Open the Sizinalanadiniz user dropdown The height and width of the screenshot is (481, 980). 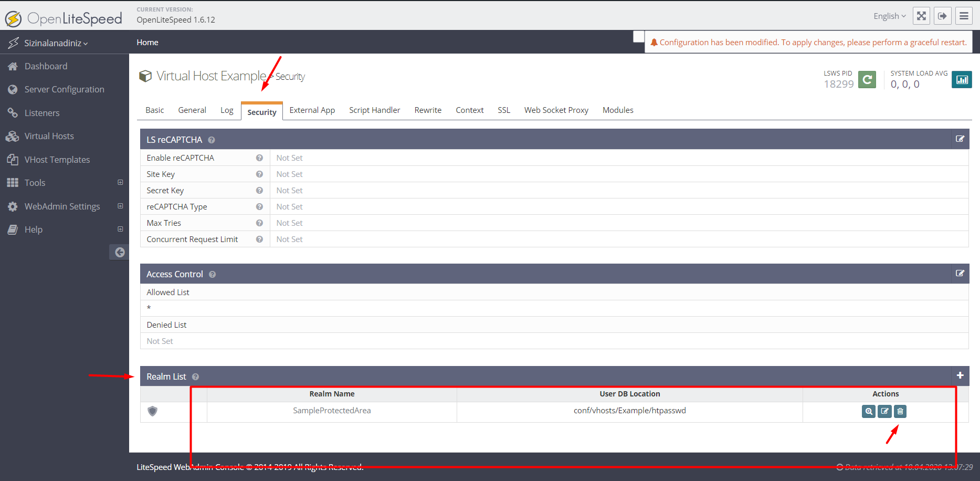pyautogui.click(x=56, y=43)
